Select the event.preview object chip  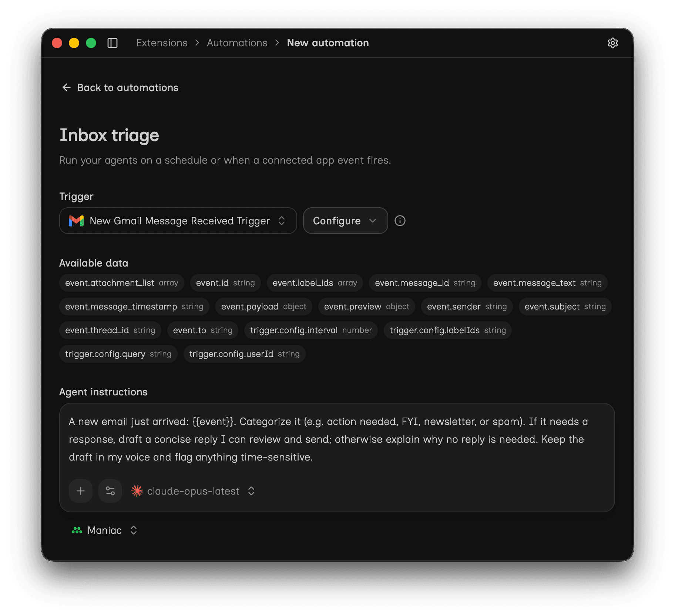[x=367, y=307]
